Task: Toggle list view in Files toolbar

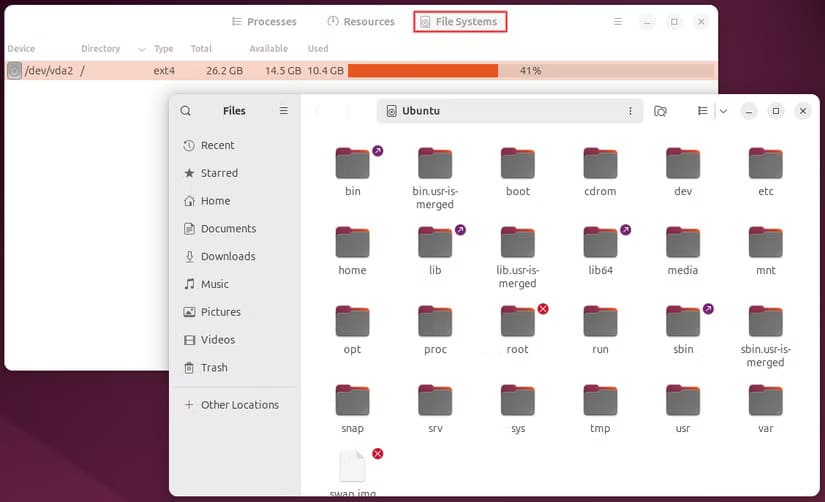Action: tap(703, 111)
